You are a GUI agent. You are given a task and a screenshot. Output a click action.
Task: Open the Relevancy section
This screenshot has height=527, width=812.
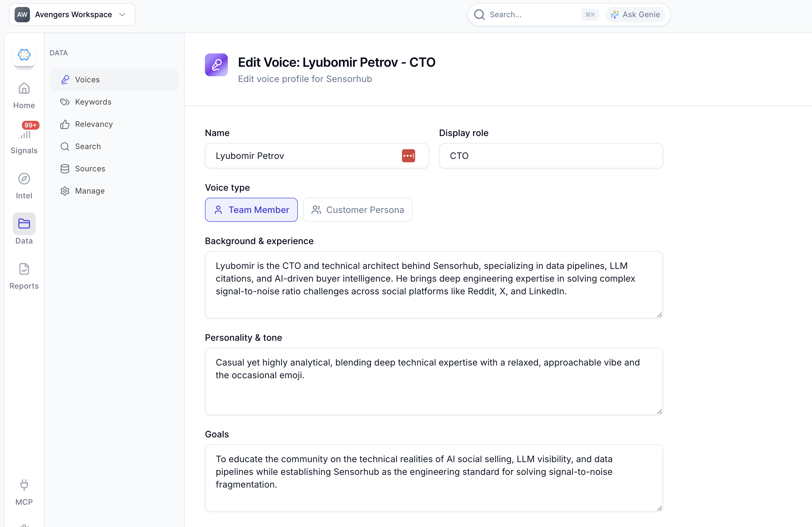click(x=94, y=124)
